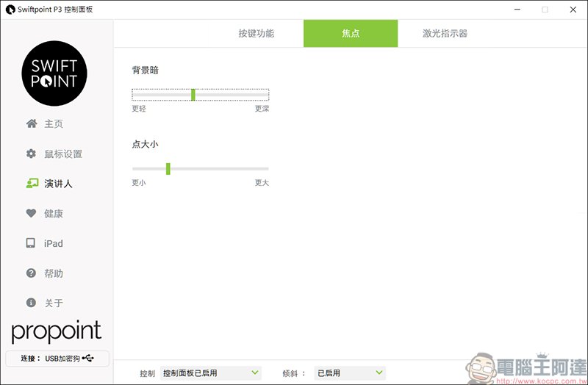The width and height of the screenshot is (588, 385).
Task: Open 鼠标设置 in the sidebar
Action: [x=63, y=154]
